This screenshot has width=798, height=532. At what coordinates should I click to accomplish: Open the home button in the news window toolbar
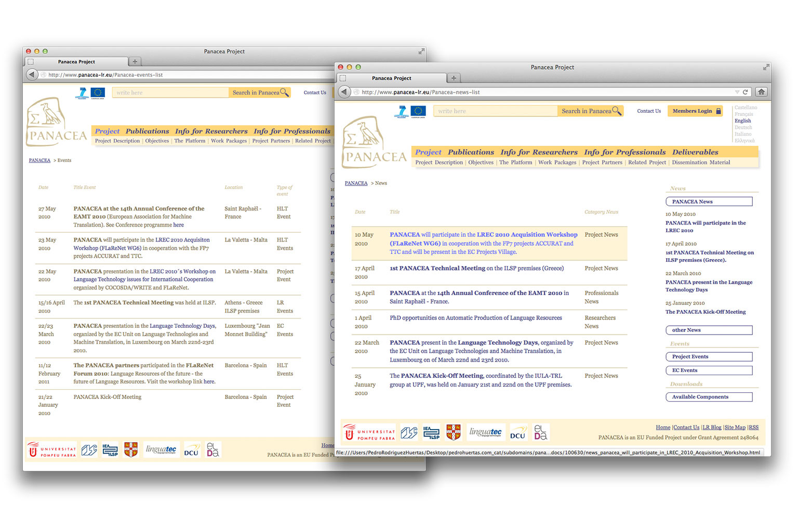point(761,92)
